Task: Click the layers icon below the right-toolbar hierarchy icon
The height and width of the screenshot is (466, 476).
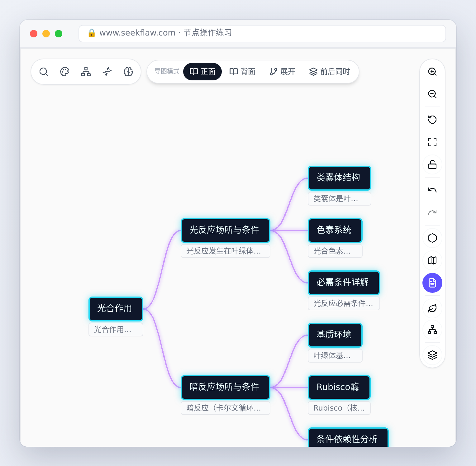Action: pos(432,355)
